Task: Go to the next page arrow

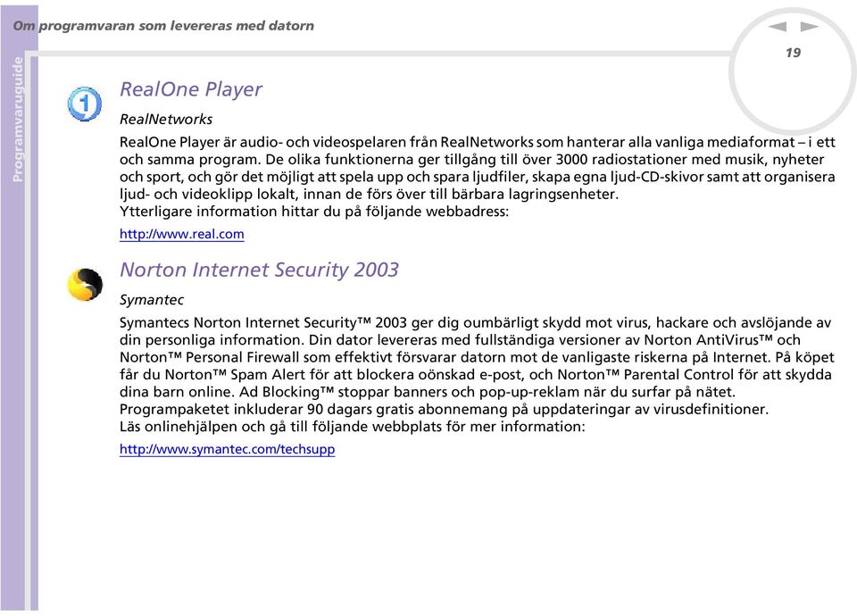Action: [x=810, y=26]
